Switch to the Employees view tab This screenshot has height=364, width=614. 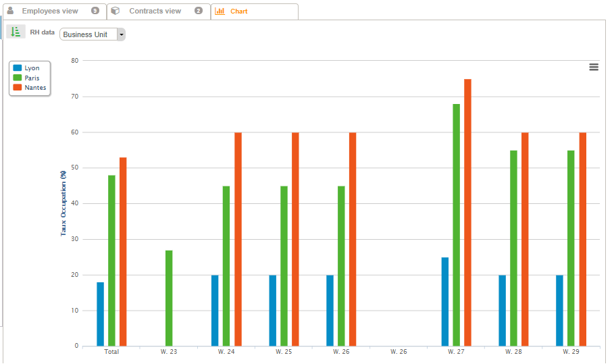click(50, 11)
